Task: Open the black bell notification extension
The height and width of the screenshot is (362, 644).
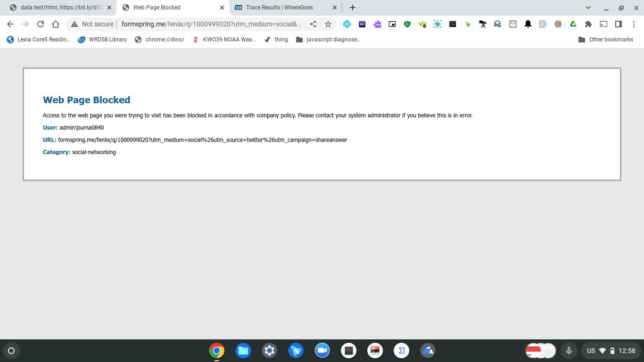Action: click(x=528, y=24)
